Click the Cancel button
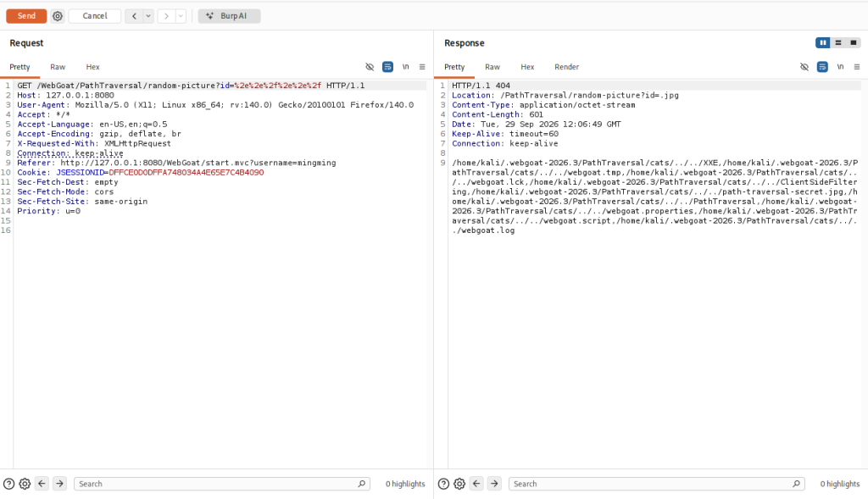868x499 pixels. [x=95, y=16]
